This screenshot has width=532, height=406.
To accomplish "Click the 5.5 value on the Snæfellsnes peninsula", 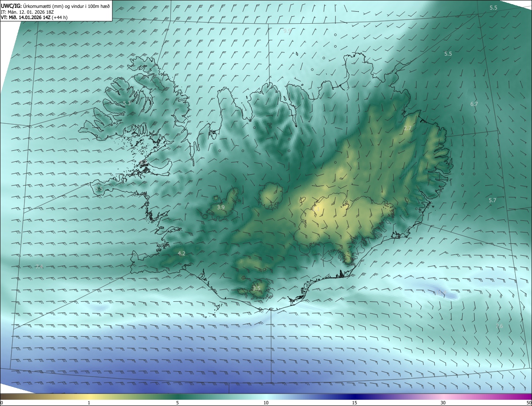I will [x=99, y=189].
